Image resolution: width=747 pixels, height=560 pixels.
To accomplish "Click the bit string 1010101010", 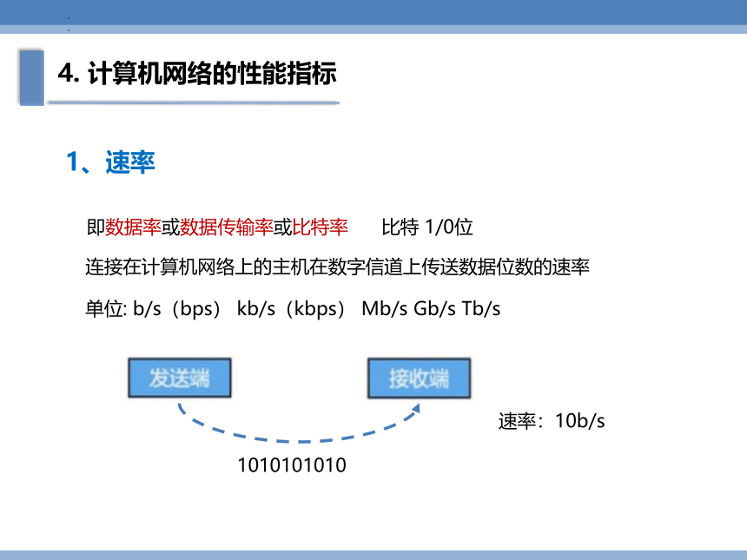I will click(292, 465).
